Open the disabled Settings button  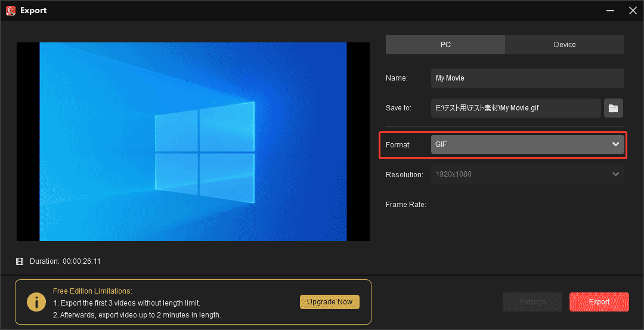click(x=532, y=302)
